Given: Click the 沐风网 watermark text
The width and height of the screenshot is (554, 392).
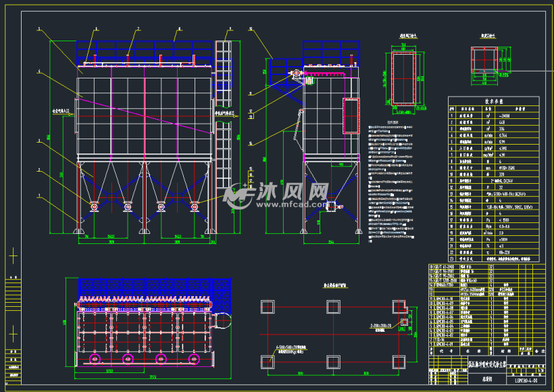Looking at the screenshot, I should 293,191.
